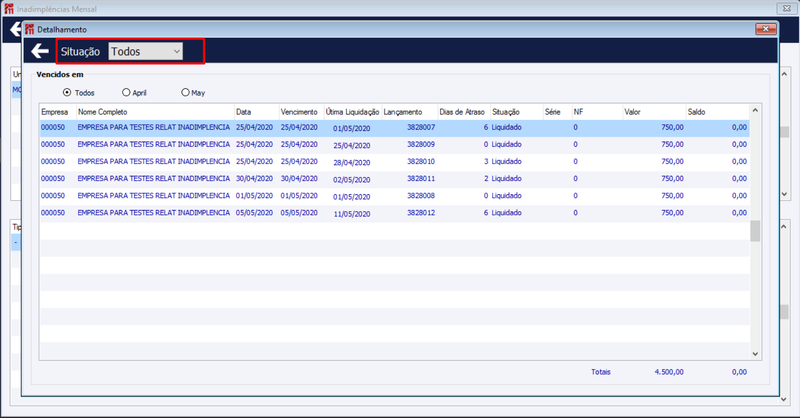This screenshot has width=800, height=418.
Task: Click table scrollbar down arrow
Action: 755,354
